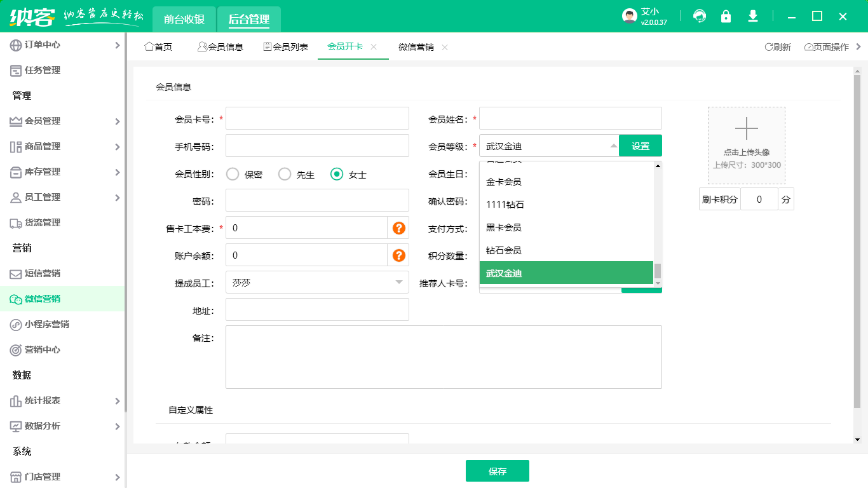Viewport: 868px width, 488px height.
Task: Click the help icon beside 账户余额
Action: click(x=399, y=255)
